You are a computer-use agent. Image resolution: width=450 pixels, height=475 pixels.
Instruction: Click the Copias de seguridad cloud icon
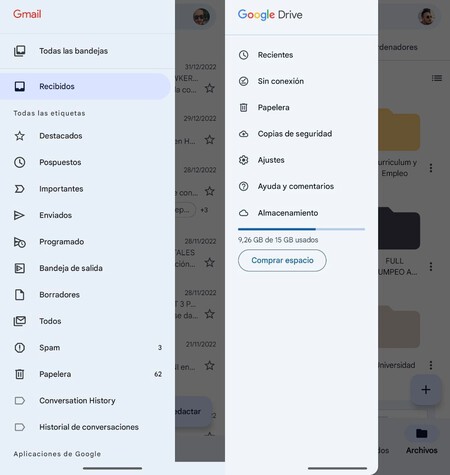click(x=244, y=134)
